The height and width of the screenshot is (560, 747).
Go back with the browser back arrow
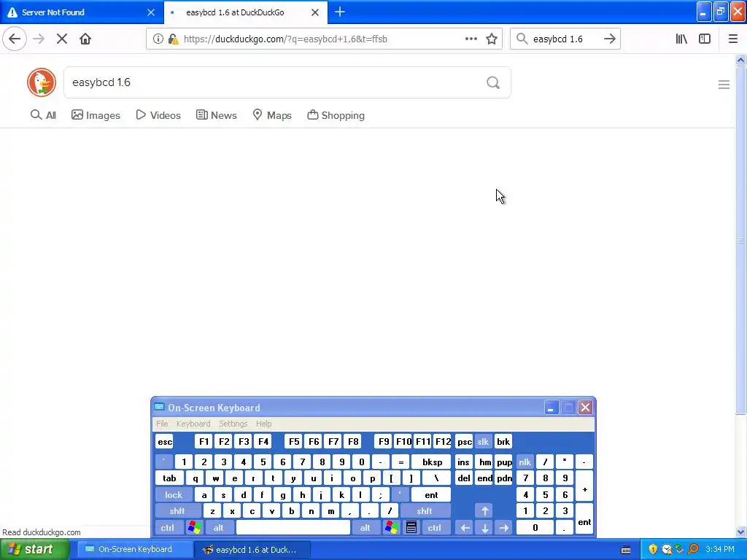15,39
